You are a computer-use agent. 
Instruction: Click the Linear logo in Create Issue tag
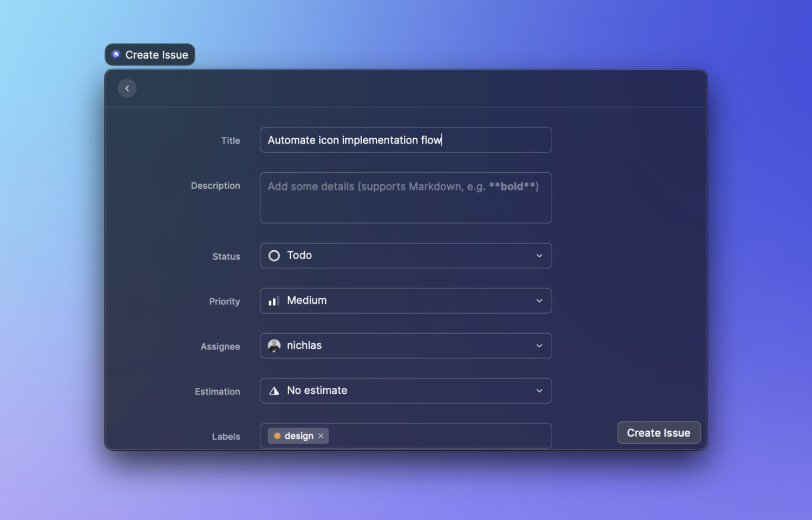coord(116,55)
